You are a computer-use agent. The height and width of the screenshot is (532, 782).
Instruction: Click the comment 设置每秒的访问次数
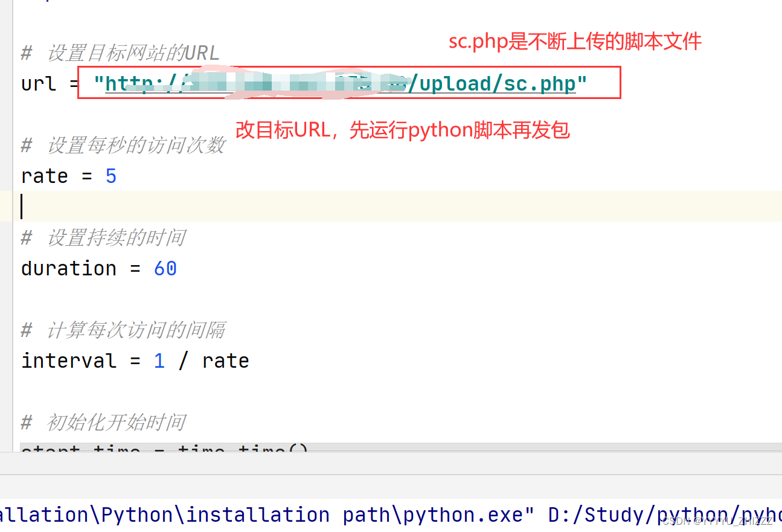coord(121,145)
